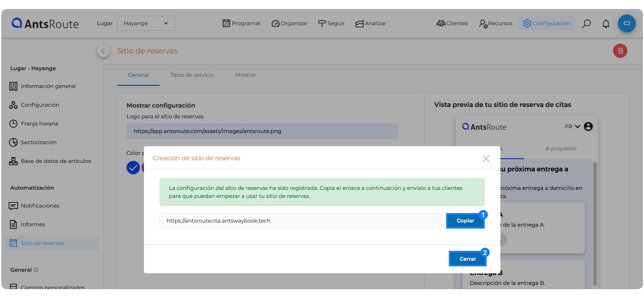Switch to the General tab
The image size is (644, 298).
tap(138, 75)
